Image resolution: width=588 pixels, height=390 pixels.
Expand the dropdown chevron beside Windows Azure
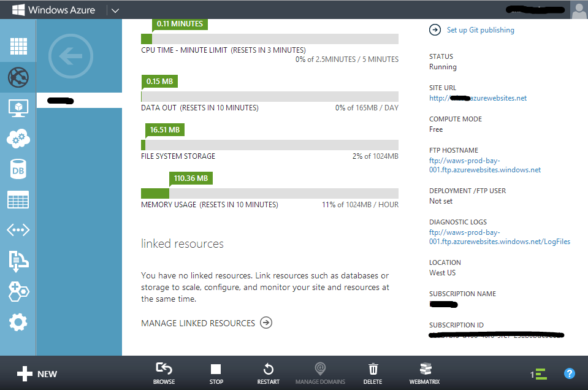115,10
